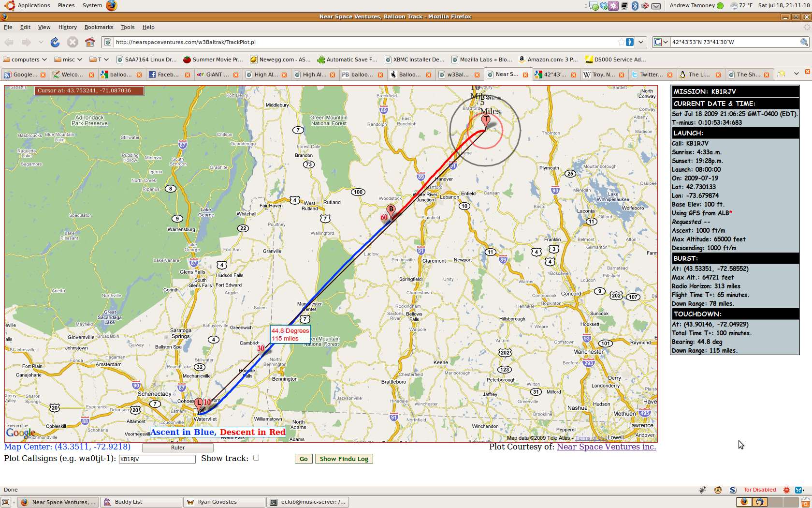The width and height of the screenshot is (812, 508).
Task: Click the Tor Disabled status text
Action: pos(759,490)
